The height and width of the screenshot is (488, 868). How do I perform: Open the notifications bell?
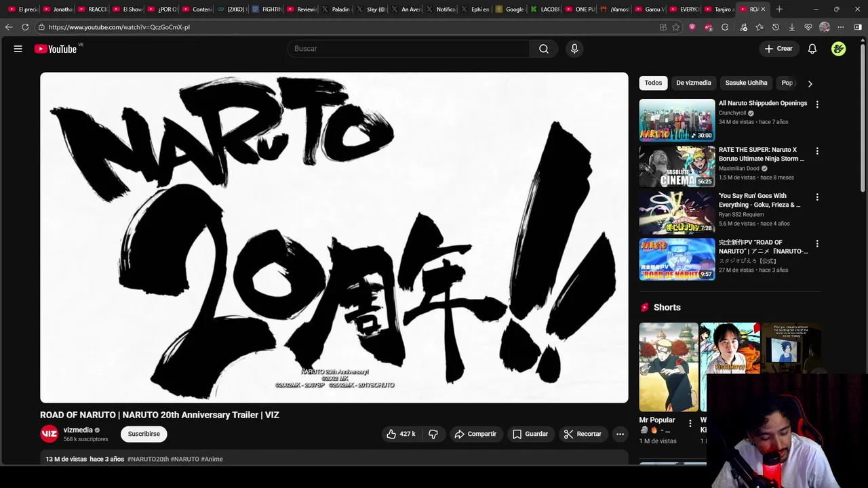pyautogui.click(x=812, y=49)
